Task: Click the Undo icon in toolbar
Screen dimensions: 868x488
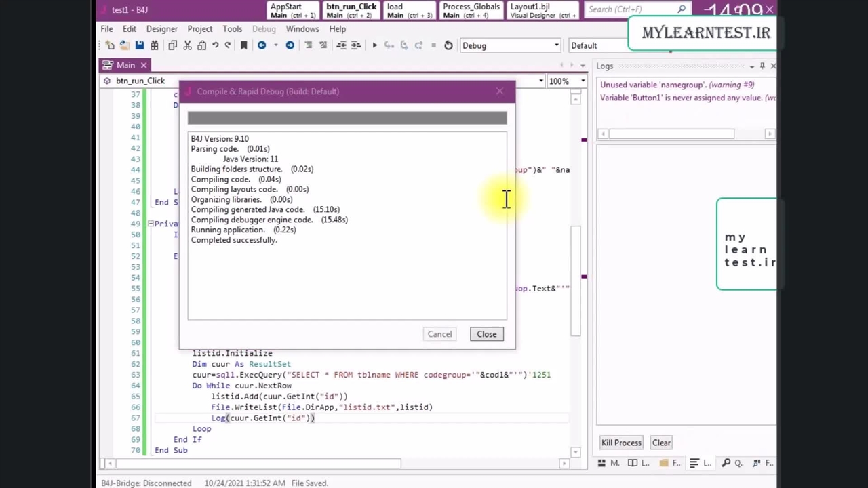Action: click(216, 45)
